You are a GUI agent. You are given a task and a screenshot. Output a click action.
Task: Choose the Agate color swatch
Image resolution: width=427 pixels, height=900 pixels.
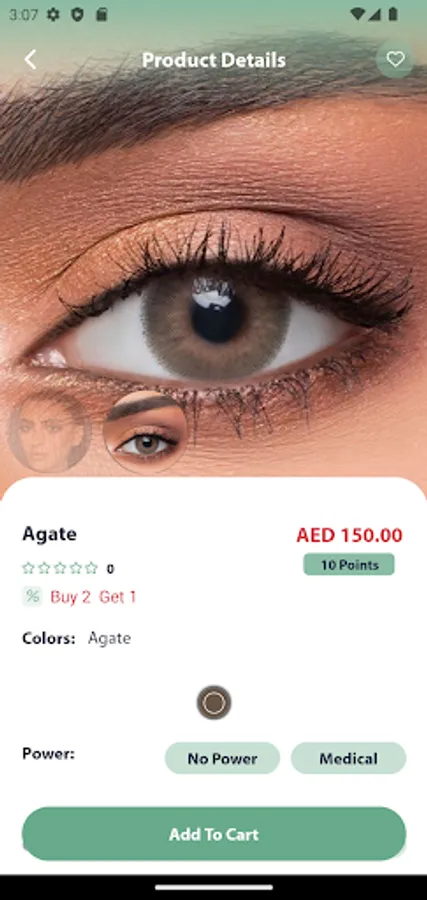tap(214, 703)
